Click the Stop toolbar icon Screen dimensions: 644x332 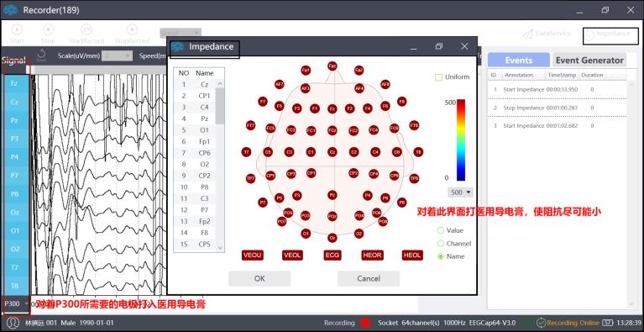(x=48, y=30)
